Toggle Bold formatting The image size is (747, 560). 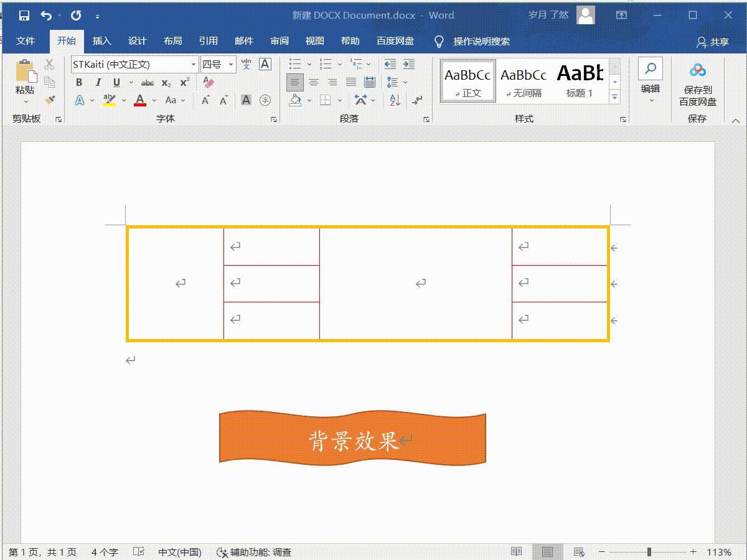pos(79,83)
